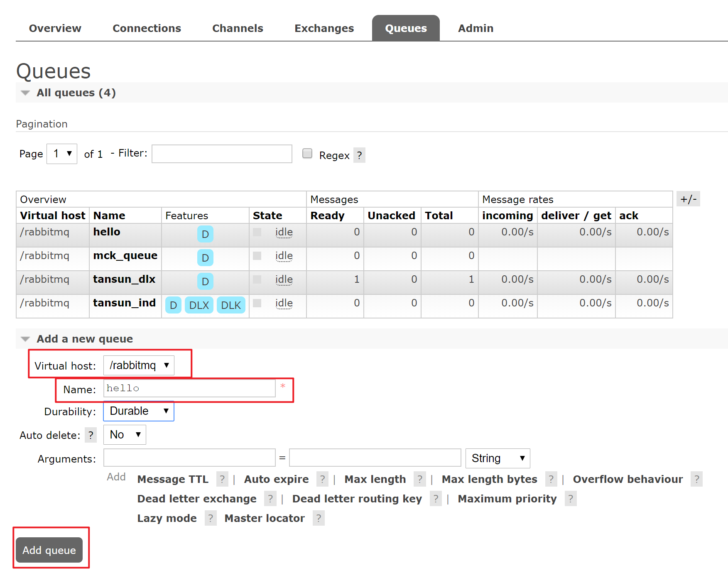The image size is (728, 573).
Task: Focus the queue Filter text field
Action: click(x=222, y=154)
